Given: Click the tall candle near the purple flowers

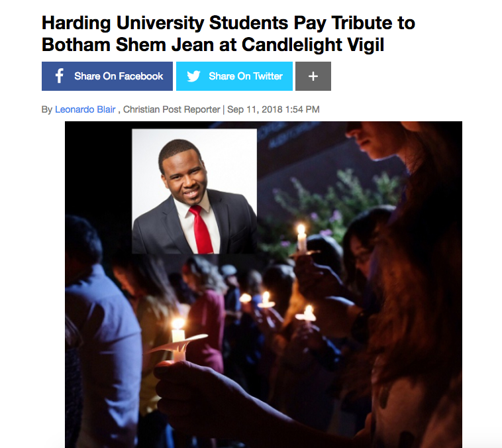Looking at the screenshot, I should click(x=301, y=239).
